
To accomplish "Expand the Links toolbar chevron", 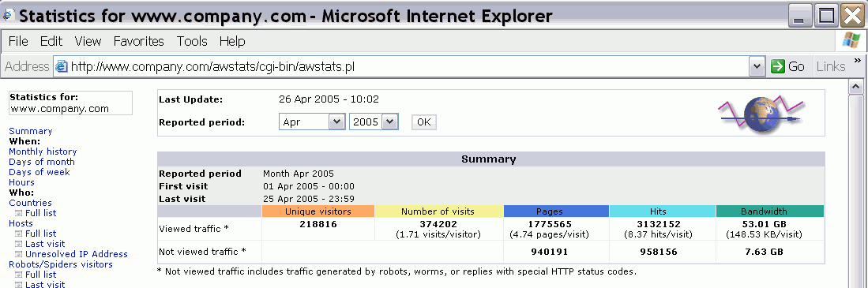I will tap(858, 60).
